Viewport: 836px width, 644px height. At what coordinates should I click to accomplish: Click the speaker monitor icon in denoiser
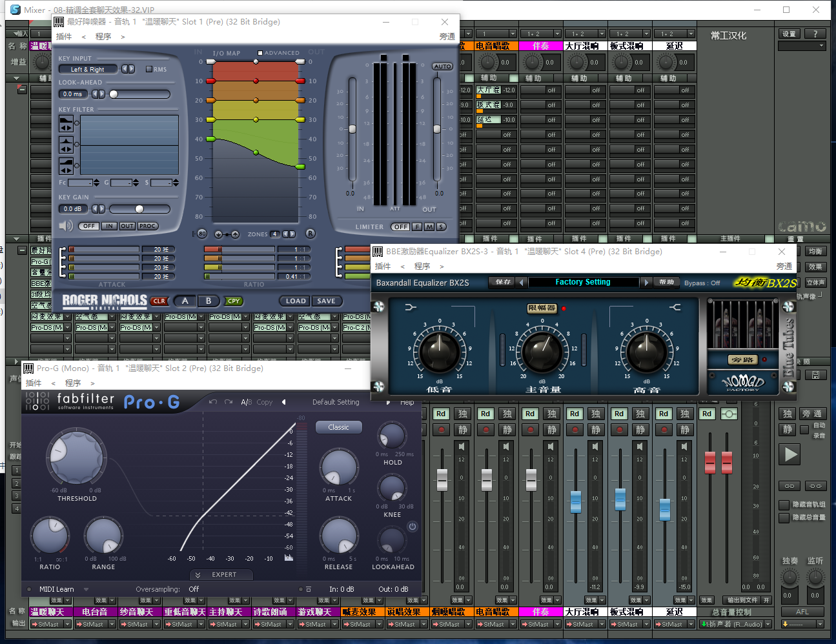[66, 226]
